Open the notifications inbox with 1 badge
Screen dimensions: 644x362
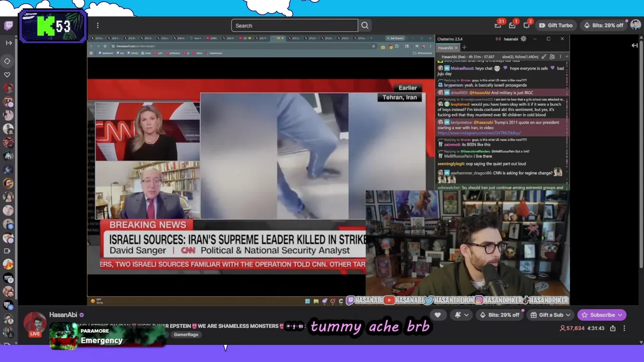point(513,25)
